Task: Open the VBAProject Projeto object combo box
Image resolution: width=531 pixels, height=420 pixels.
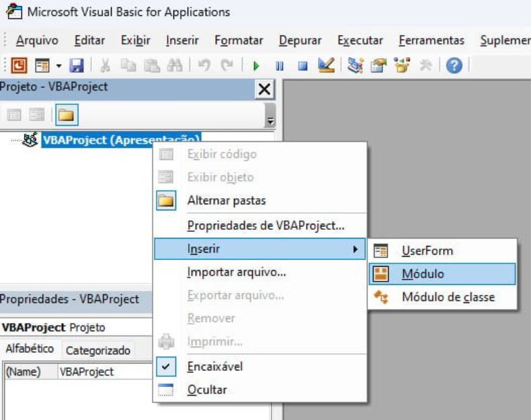Action: [x=77, y=328]
